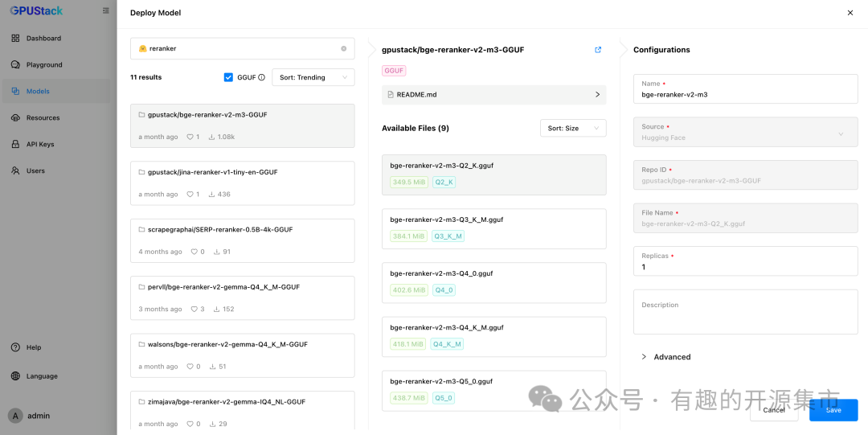868x435 pixels.
Task: Collapse the sidebar menu icon
Action: (106, 10)
